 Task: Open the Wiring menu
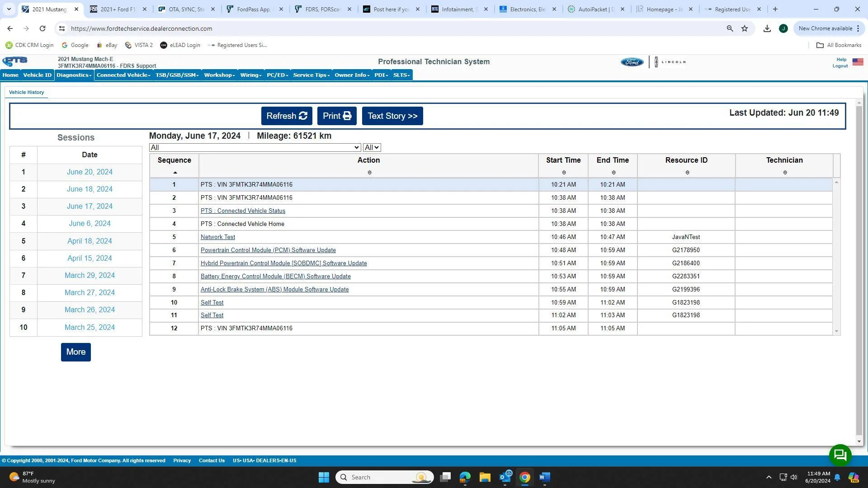tap(251, 75)
